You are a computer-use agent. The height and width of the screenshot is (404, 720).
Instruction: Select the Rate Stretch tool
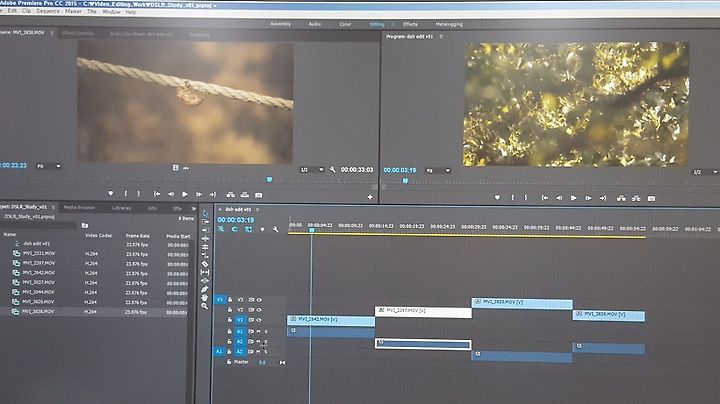tap(205, 247)
